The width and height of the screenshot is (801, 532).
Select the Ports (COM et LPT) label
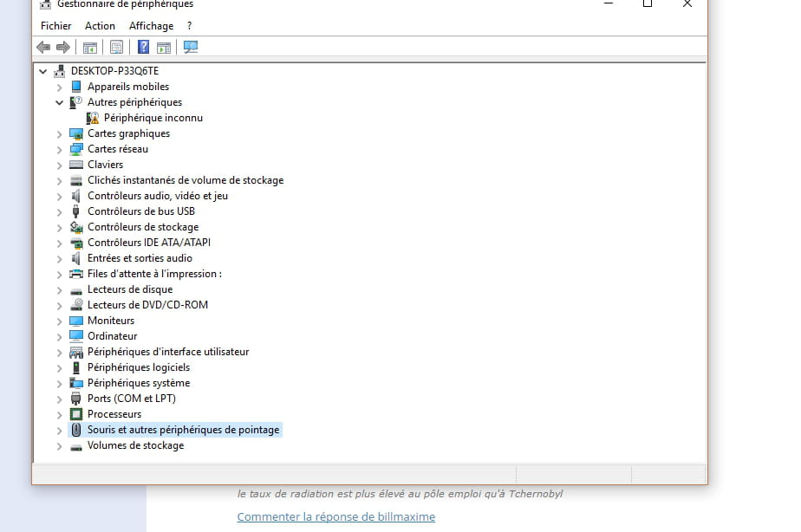(x=131, y=399)
